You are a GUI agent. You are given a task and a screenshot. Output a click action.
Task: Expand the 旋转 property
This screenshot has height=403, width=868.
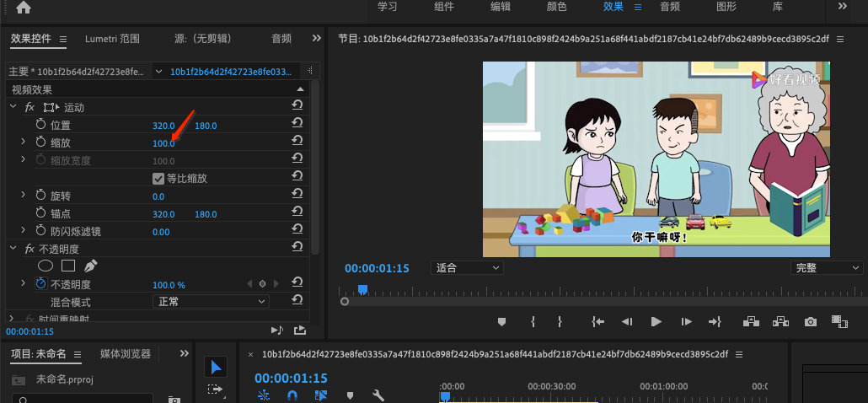click(24, 195)
